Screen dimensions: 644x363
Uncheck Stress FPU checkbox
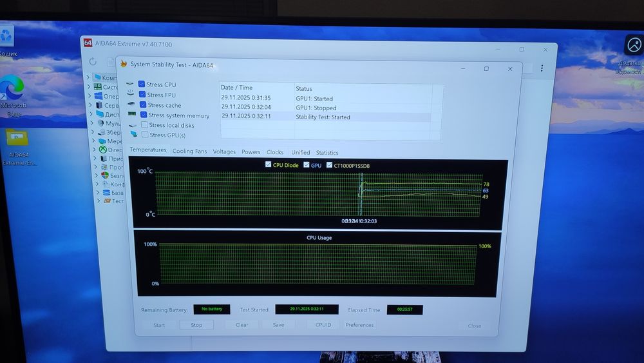coord(142,94)
